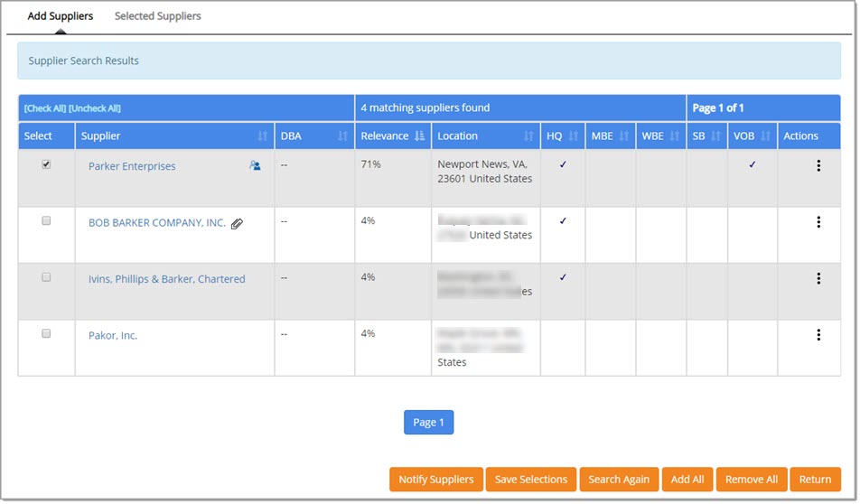
Task: Click the paperclip attachment icon for BOB BARKER COMPANY
Action: point(237,223)
